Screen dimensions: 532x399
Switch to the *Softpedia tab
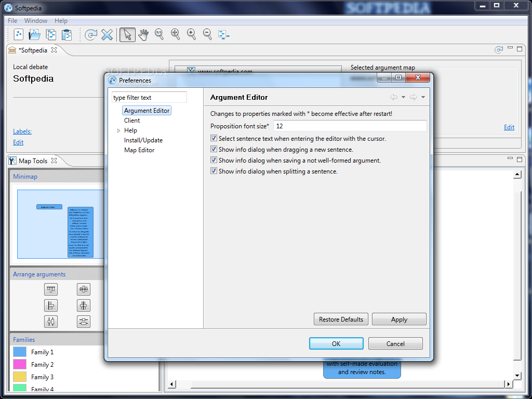coord(33,50)
